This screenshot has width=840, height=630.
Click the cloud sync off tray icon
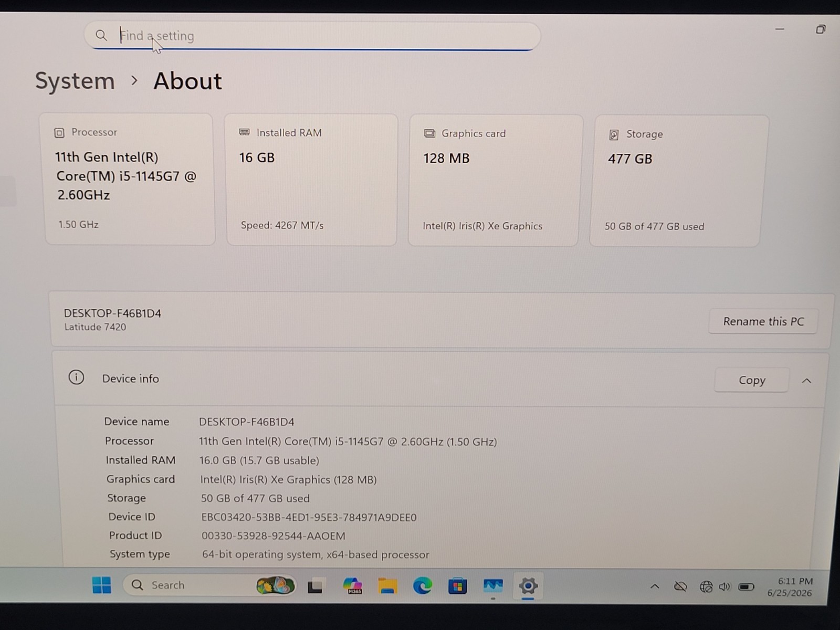680,586
